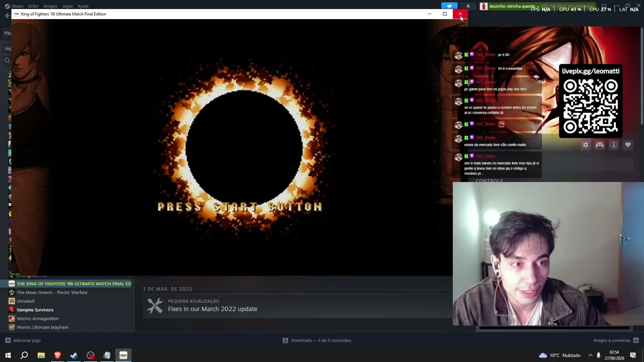644x362 pixels.
Task: Open Amigos e conversas
Action: [612, 340]
